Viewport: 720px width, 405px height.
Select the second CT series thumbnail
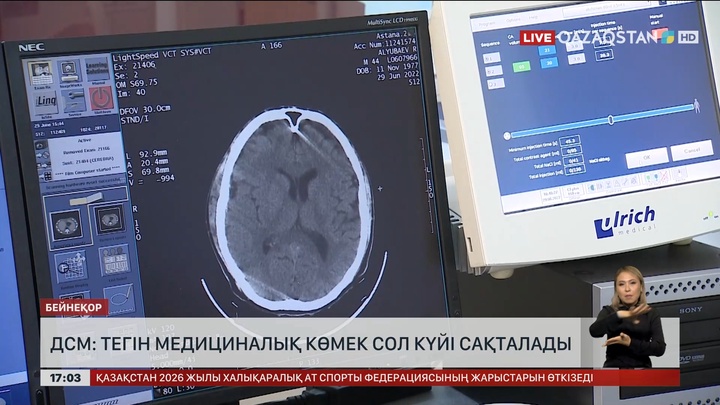(110, 221)
